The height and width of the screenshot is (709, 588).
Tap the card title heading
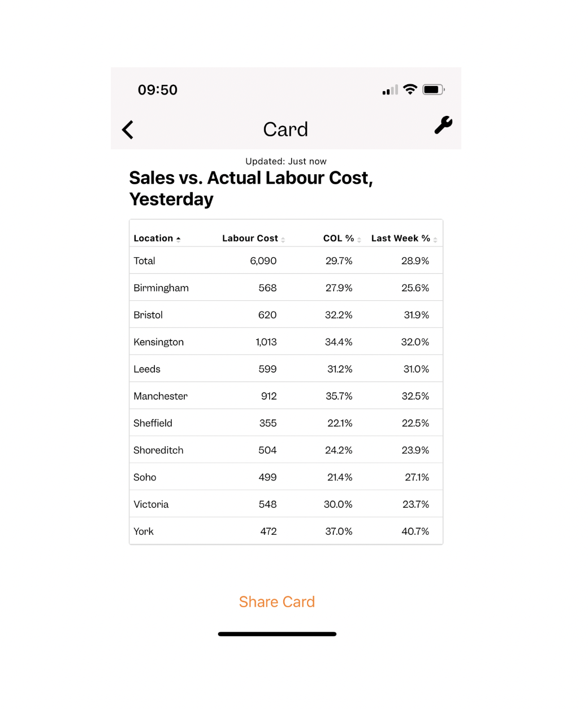pos(251,188)
